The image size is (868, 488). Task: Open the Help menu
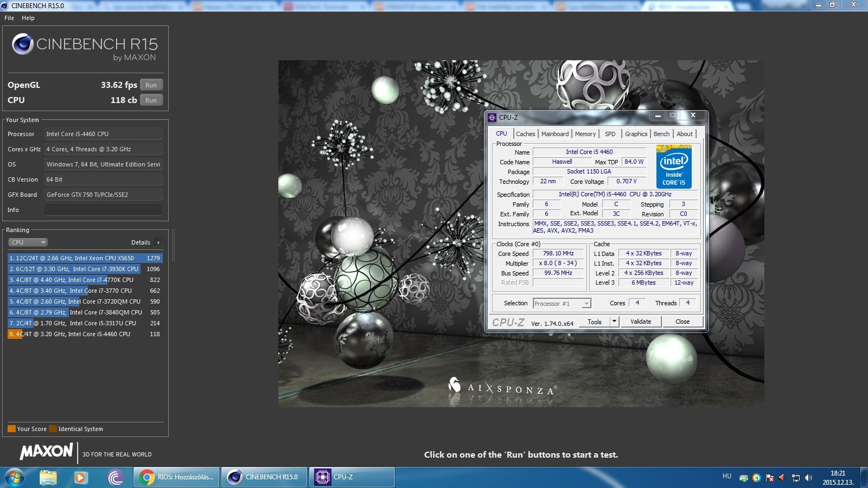tap(28, 18)
